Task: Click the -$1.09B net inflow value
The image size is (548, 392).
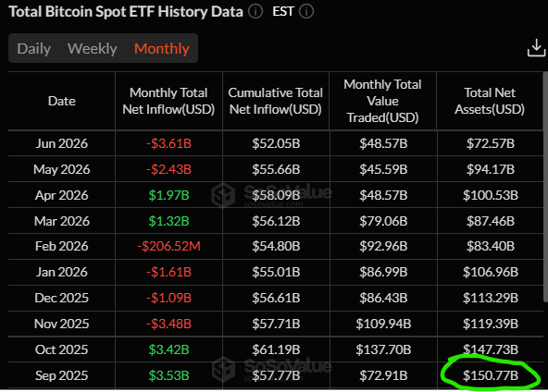Action: click(168, 298)
